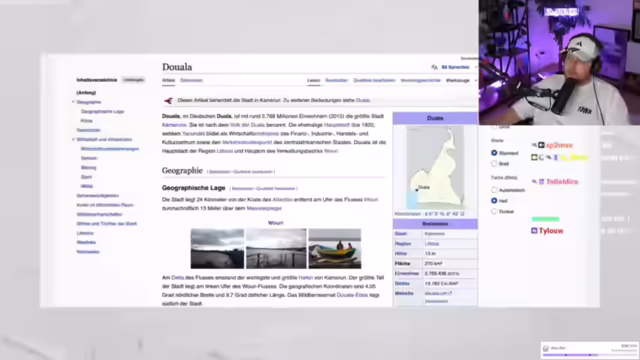Image resolution: width=640 pixels, height=360 pixels.
Task: Click the Littoral link in infobox Region row
Action: 432,244
